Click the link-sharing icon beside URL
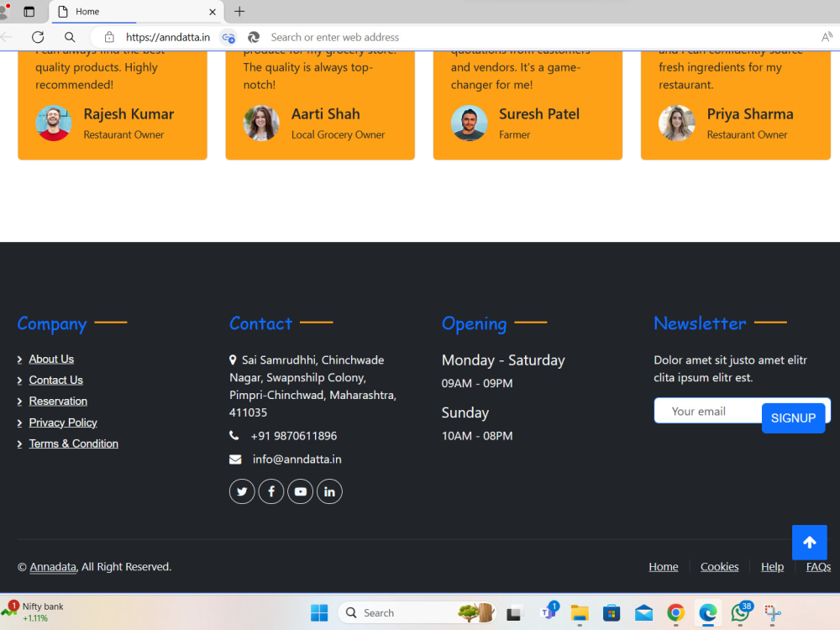The image size is (840, 630). click(x=228, y=38)
